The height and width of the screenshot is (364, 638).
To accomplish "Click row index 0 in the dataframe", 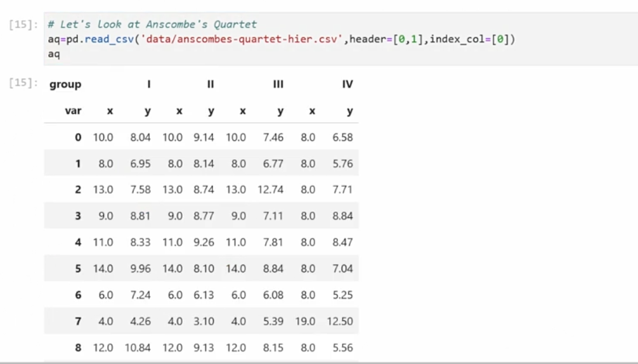I will pos(78,137).
